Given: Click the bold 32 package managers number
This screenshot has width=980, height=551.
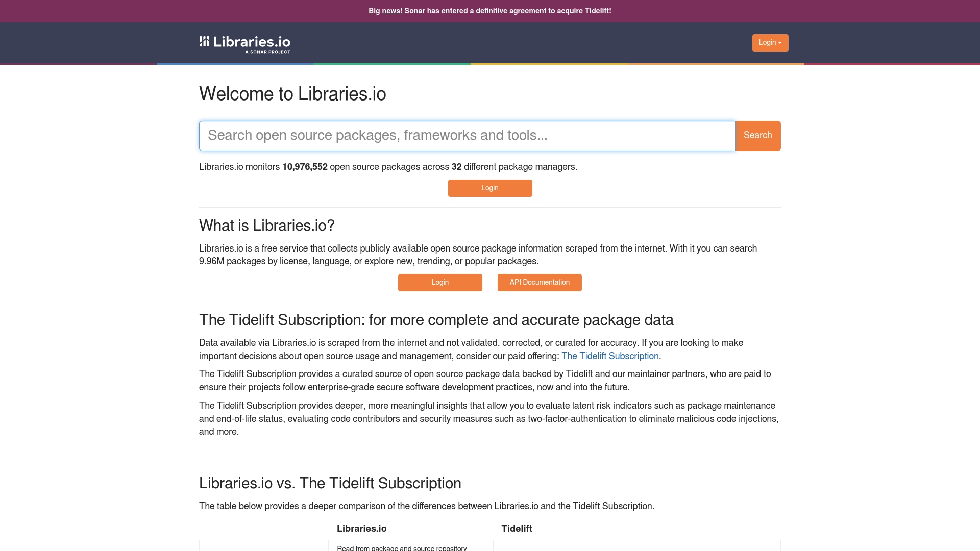Looking at the screenshot, I should pyautogui.click(x=456, y=167).
